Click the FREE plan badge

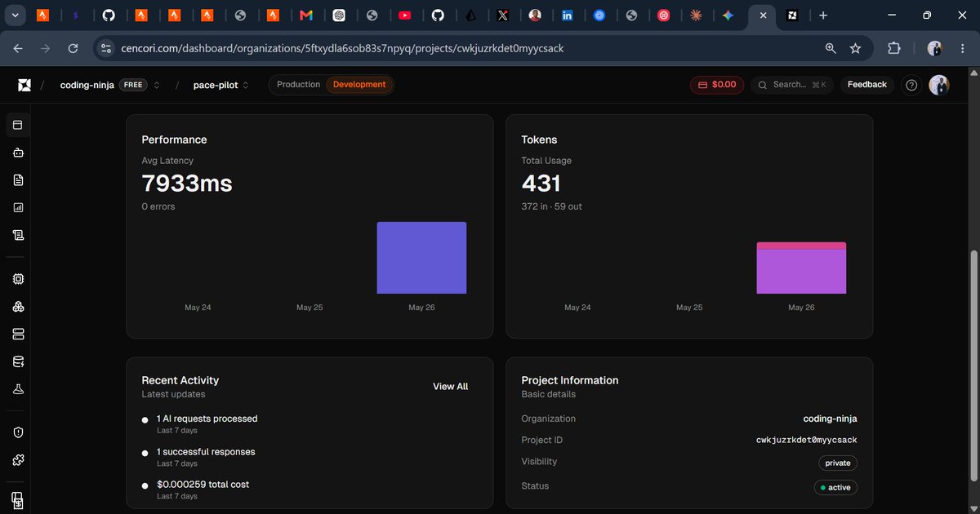pyautogui.click(x=132, y=85)
